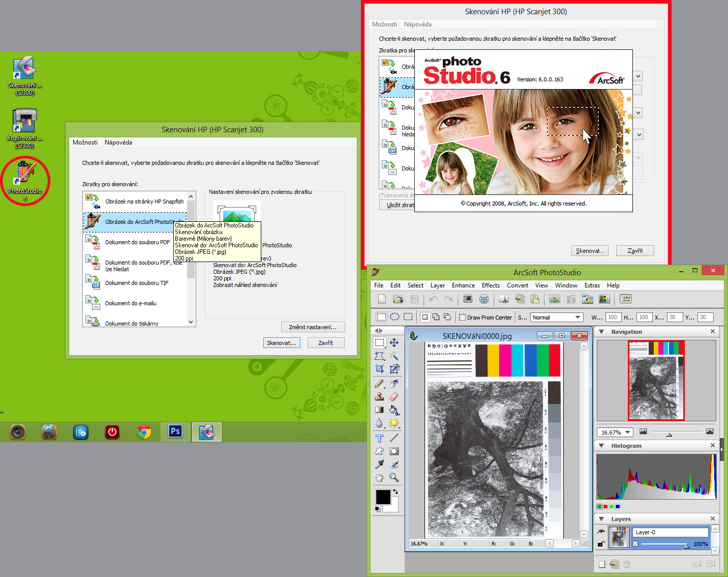Enable the Draw From Center checkbox
This screenshot has height=577, width=728.
(462, 317)
